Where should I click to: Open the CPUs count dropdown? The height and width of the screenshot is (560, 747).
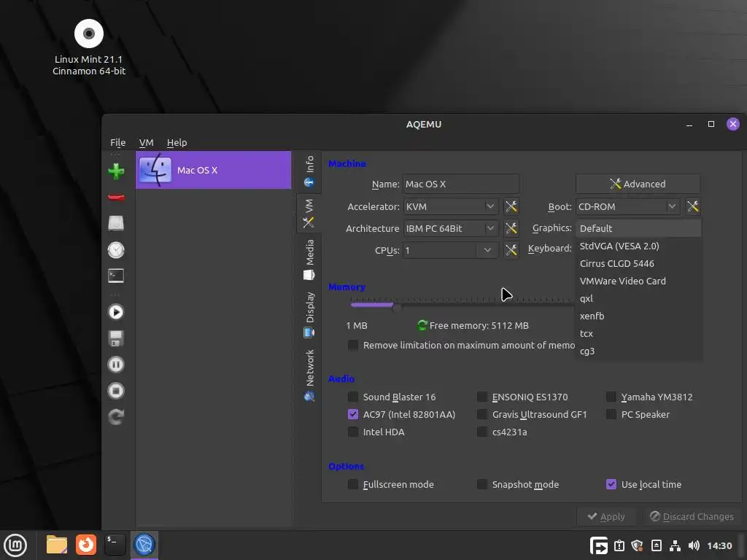tap(451, 250)
